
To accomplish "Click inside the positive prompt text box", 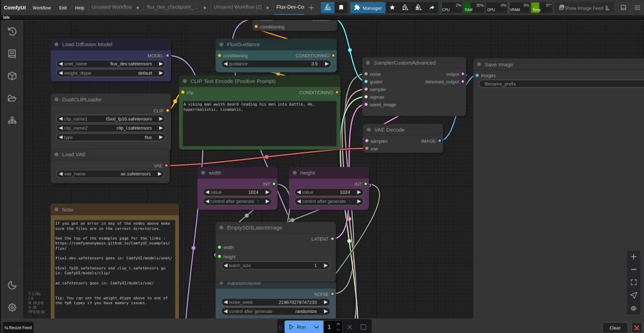I will pos(259,123).
